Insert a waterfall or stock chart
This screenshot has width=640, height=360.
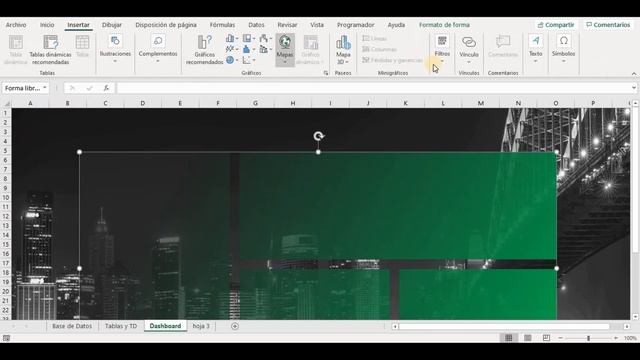click(x=263, y=38)
